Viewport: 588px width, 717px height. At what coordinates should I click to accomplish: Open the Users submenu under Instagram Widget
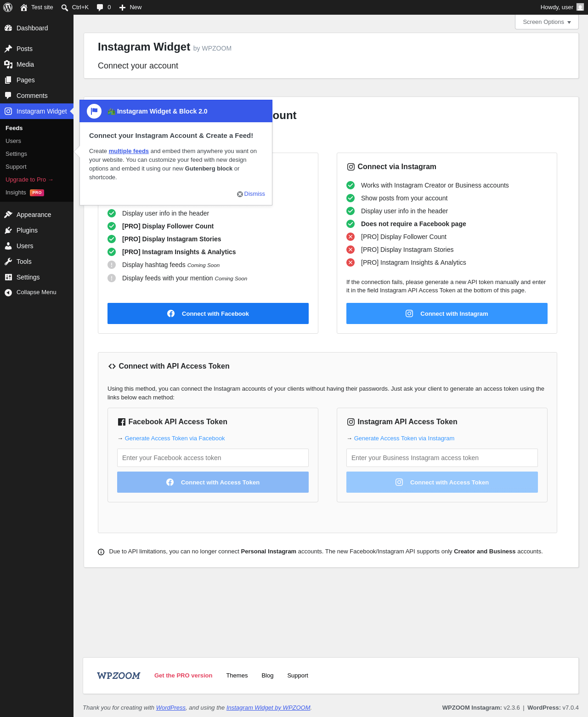(13, 141)
